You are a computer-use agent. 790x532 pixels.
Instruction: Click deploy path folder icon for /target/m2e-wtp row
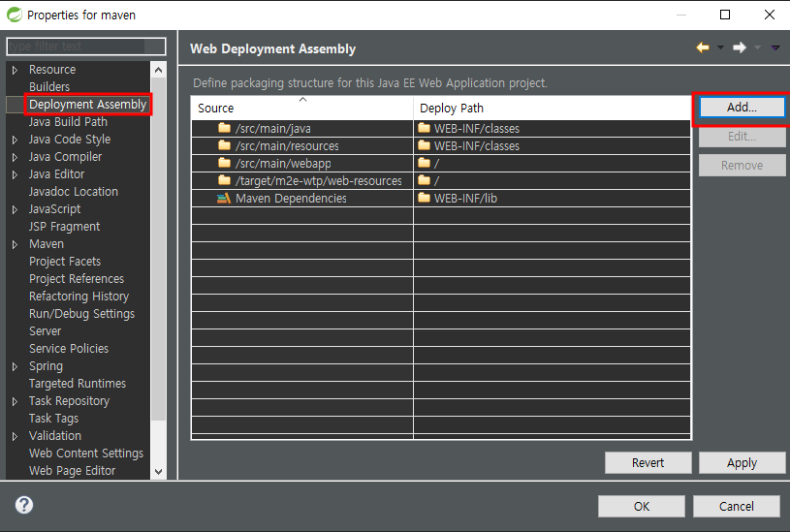point(425,180)
